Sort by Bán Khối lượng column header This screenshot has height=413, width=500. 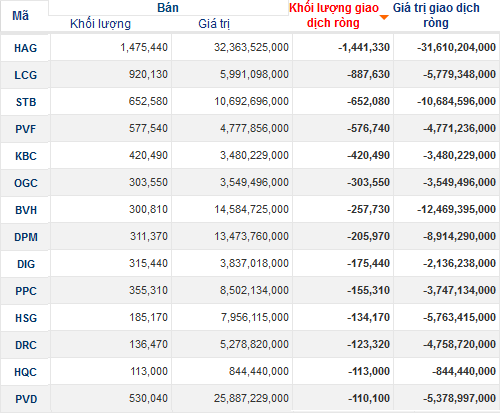point(100,24)
